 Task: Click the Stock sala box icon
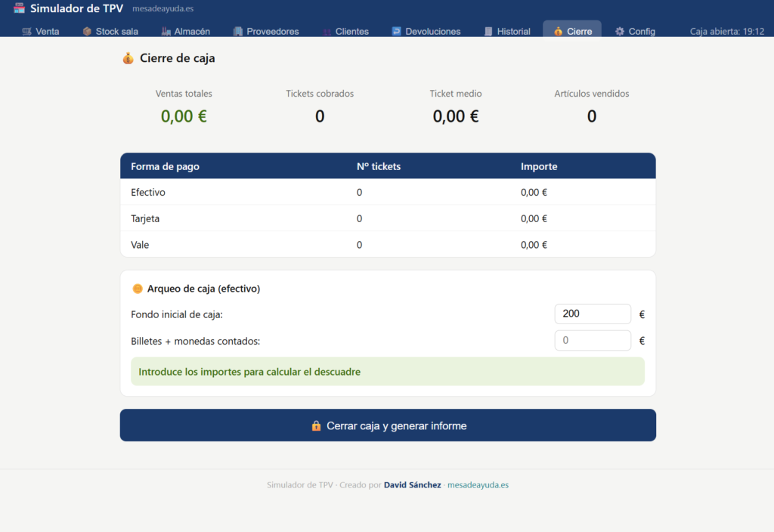(87, 31)
